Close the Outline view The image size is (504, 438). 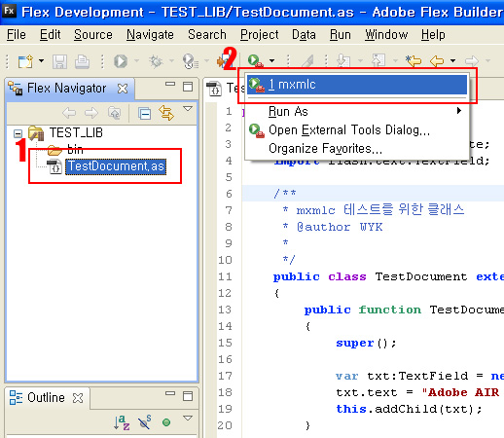click(x=78, y=398)
